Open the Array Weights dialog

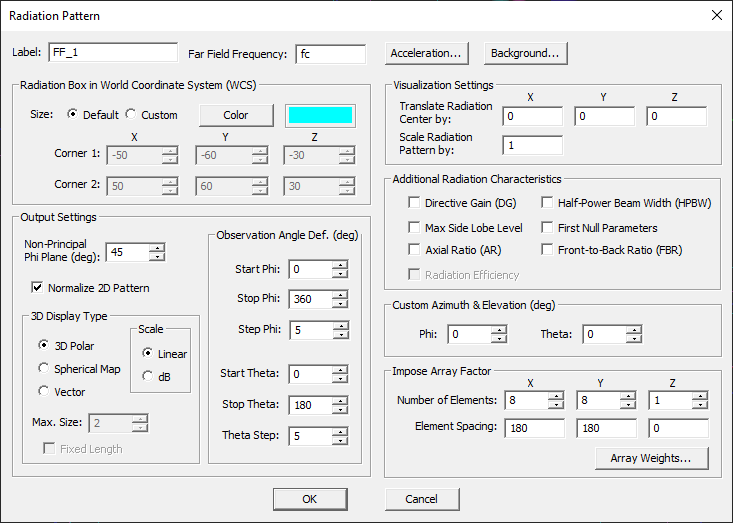(x=652, y=458)
